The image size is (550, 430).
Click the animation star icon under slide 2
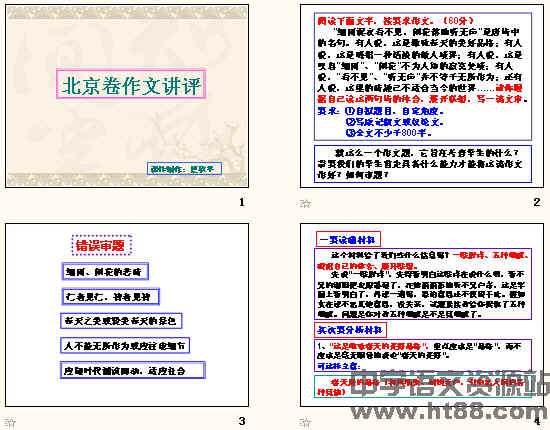tap(305, 203)
